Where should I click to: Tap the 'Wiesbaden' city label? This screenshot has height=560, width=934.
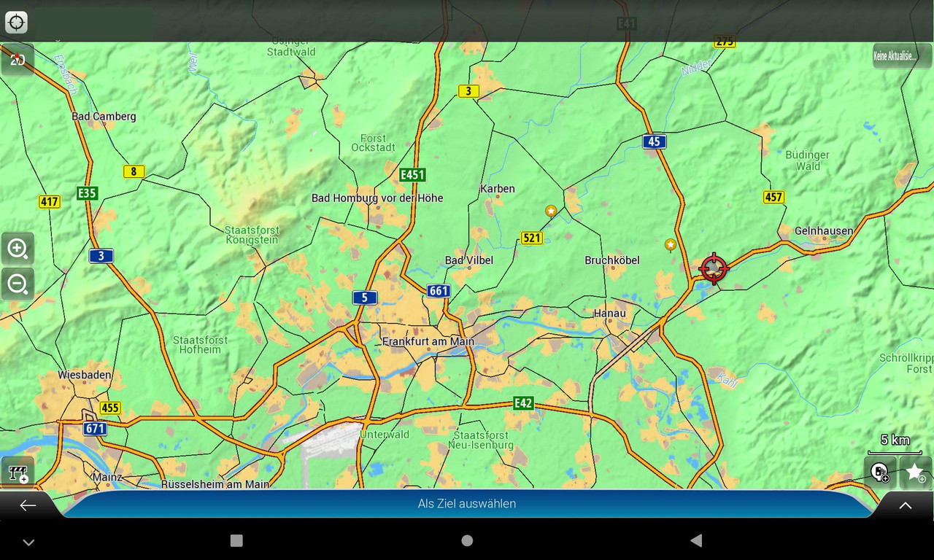click(85, 376)
